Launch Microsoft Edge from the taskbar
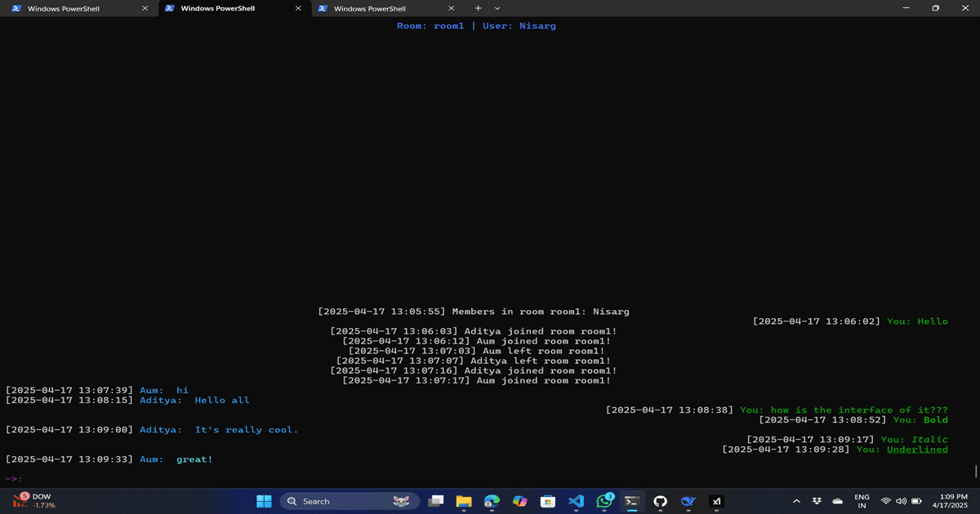The image size is (980, 514). click(492, 501)
